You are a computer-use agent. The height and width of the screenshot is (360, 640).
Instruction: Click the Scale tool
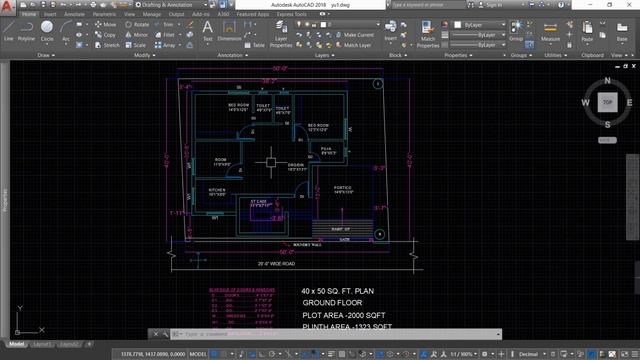(136, 45)
